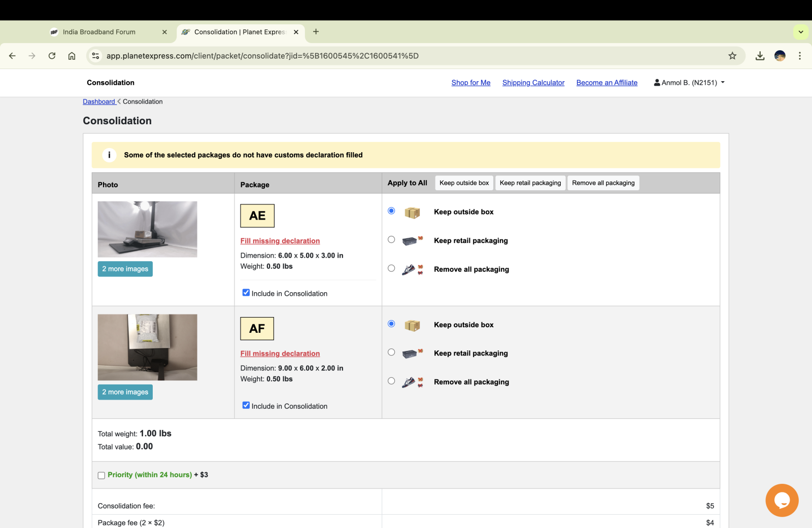The image size is (812, 528).
Task: Click the user icon beside Anmol B.
Action: coord(657,82)
